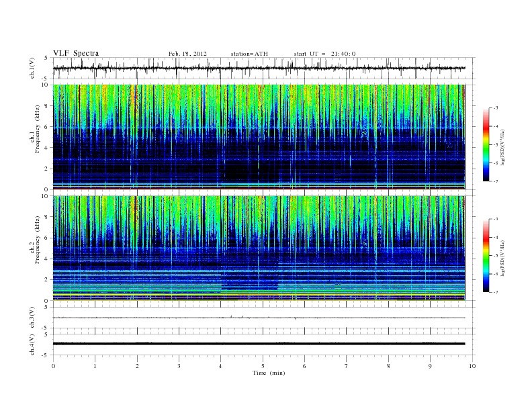This screenshot has width=532, height=411.
Task: Click the ch.2 'Frequency (kHz)' axis label
Action: [38, 239]
